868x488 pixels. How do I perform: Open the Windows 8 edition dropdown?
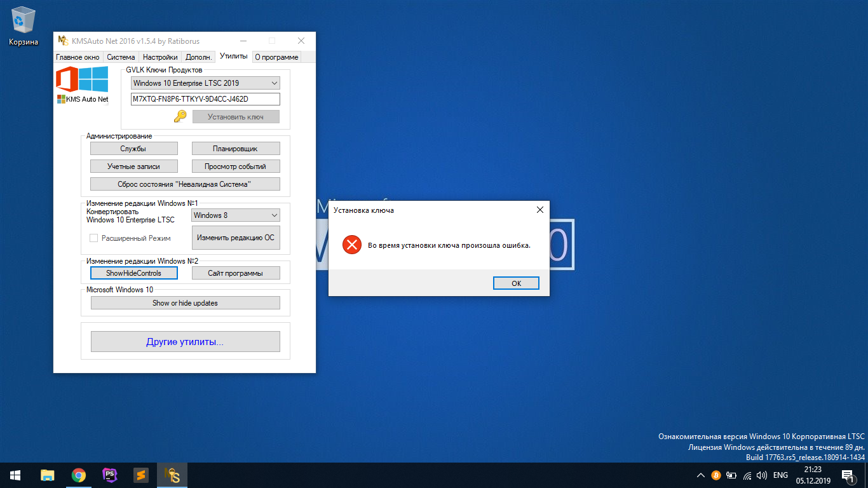click(x=275, y=215)
